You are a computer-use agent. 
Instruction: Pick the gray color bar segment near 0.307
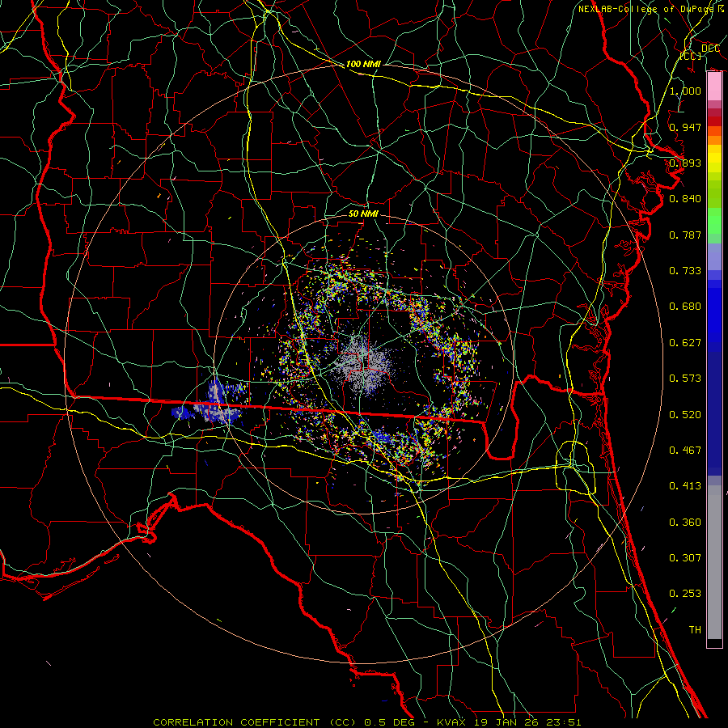pyautogui.click(x=714, y=558)
